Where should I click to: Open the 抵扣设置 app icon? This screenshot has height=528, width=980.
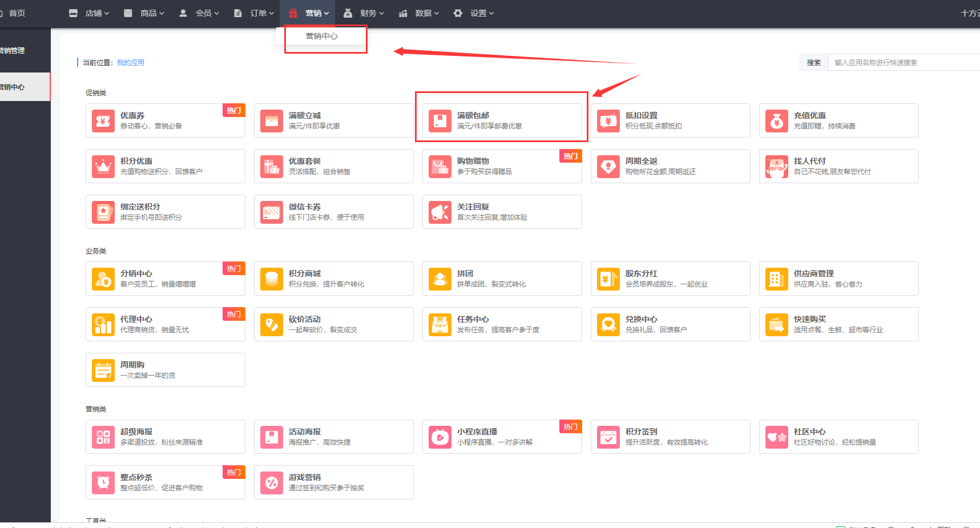click(608, 120)
